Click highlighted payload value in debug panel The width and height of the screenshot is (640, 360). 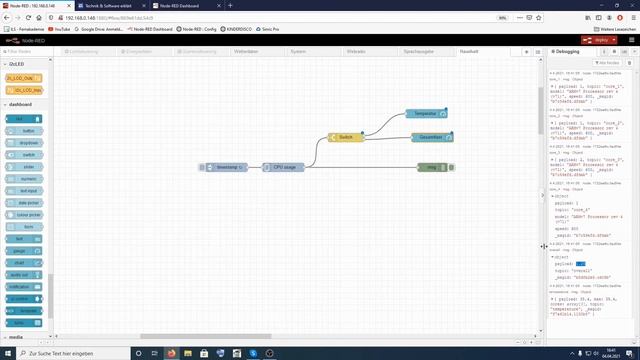tap(580, 264)
